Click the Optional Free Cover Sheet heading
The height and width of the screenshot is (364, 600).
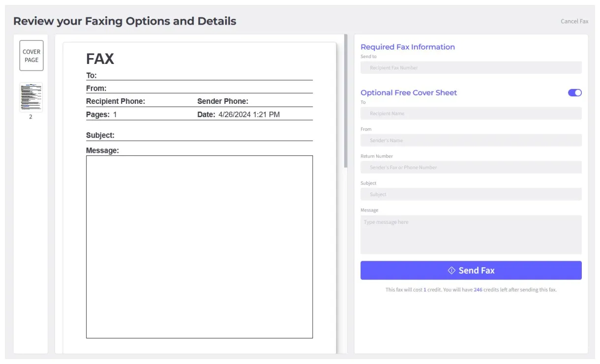[409, 92]
